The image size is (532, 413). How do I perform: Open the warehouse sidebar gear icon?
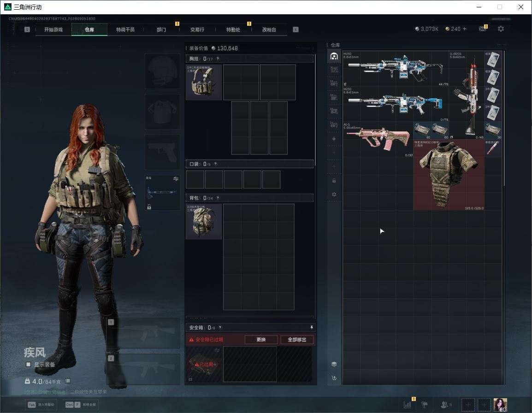334,195
